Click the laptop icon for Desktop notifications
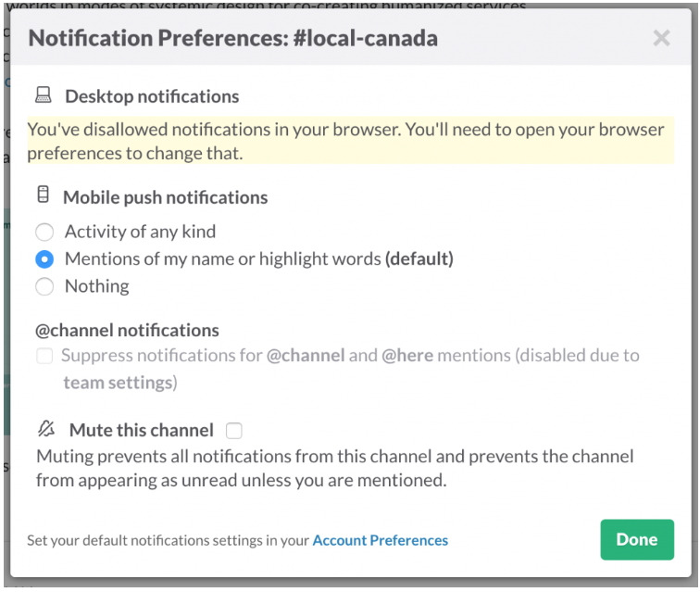Image resolution: width=700 pixels, height=592 pixels. point(44,95)
